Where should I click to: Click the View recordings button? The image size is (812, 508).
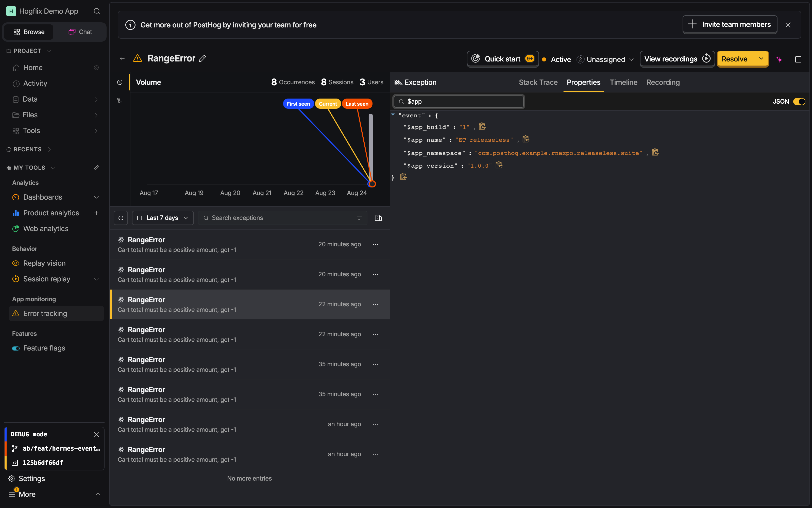(x=677, y=59)
